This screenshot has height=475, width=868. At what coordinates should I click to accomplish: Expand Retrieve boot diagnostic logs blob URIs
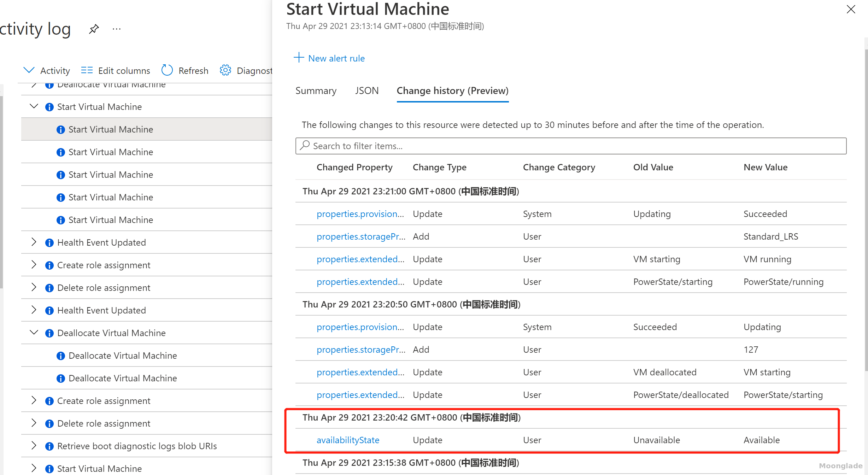[x=34, y=446]
